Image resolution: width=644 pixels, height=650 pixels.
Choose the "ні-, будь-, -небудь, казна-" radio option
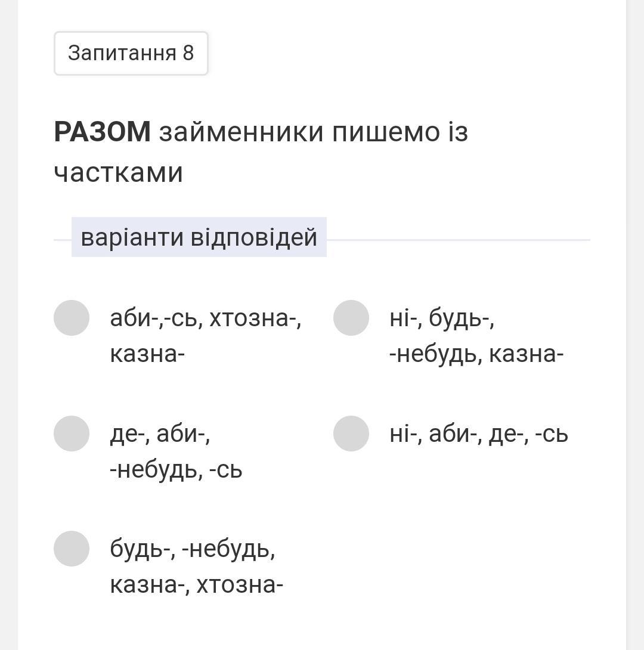(x=351, y=318)
